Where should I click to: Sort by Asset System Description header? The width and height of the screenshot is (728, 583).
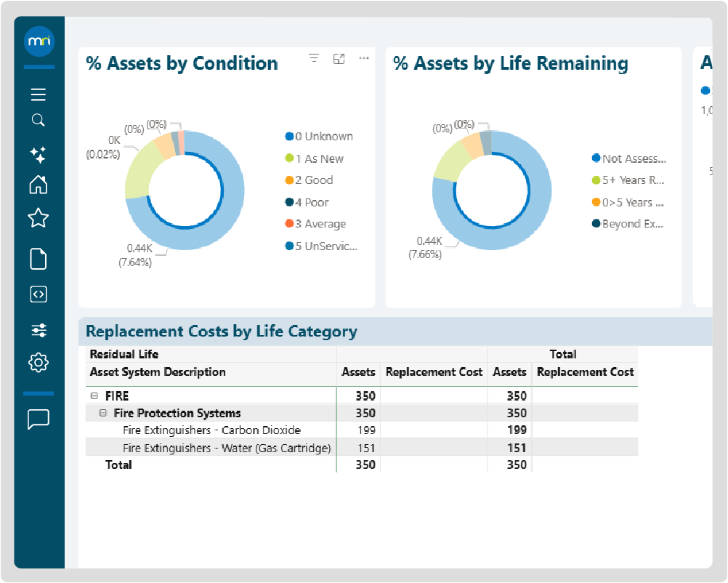point(158,372)
